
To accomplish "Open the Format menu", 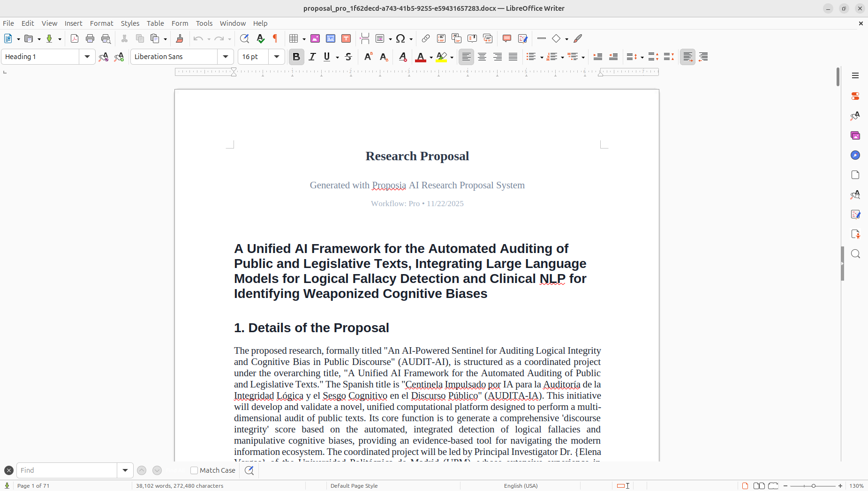I will click(101, 23).
